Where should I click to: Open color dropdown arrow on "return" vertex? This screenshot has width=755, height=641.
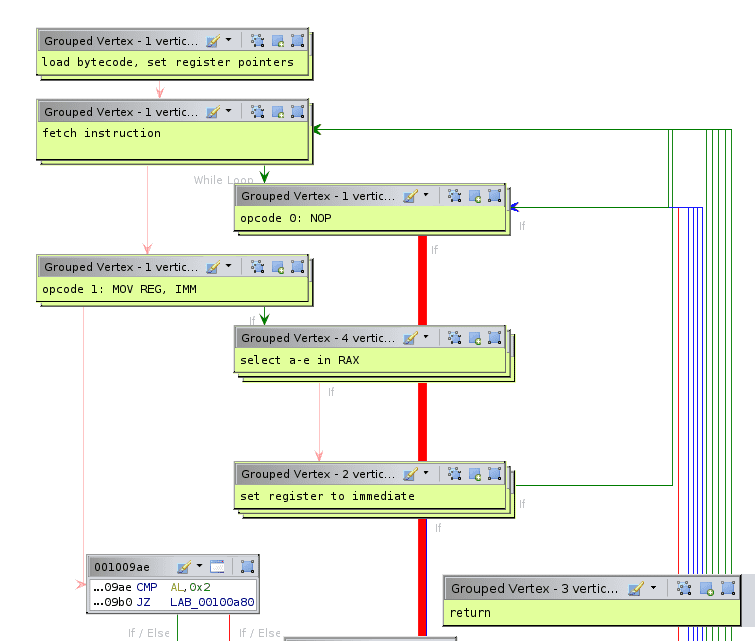pyautogui.click(x=653, y=588)
